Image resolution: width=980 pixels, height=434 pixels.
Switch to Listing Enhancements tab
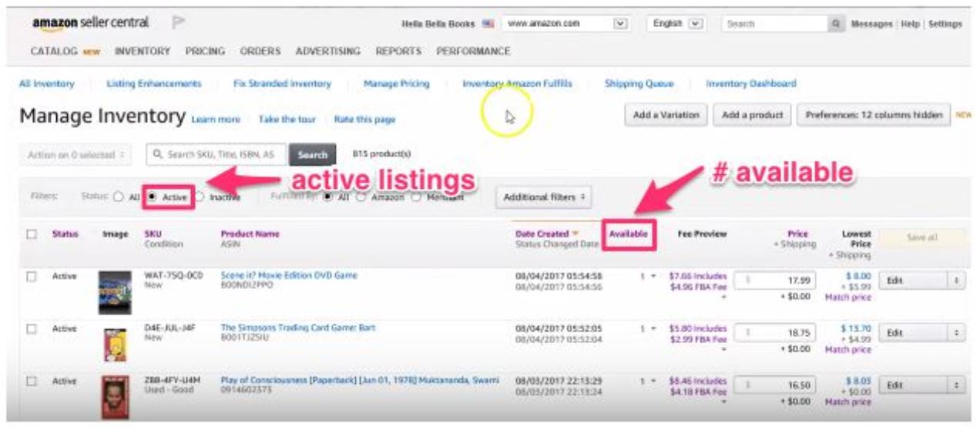(154, 83)
